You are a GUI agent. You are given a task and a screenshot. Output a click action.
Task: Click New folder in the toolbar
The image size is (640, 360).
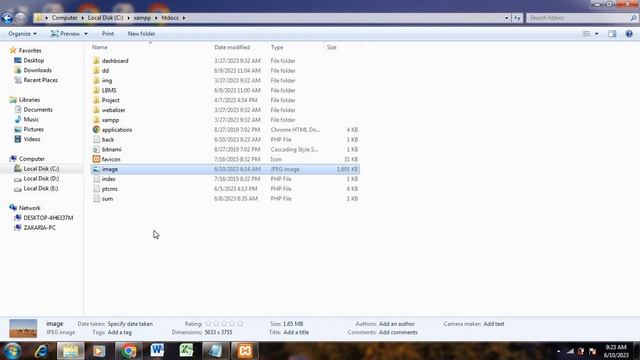pos(141,34)
